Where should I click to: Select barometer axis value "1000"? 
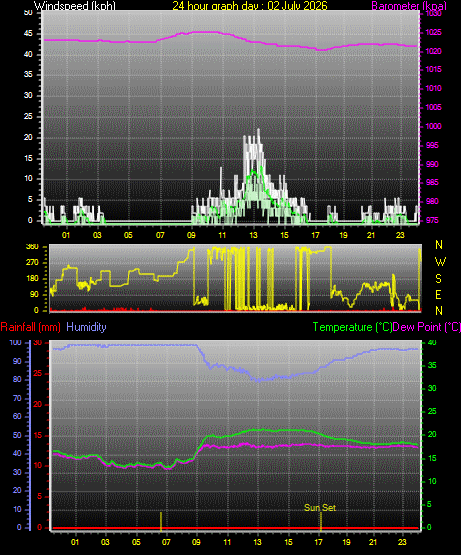tap(433, 126)
